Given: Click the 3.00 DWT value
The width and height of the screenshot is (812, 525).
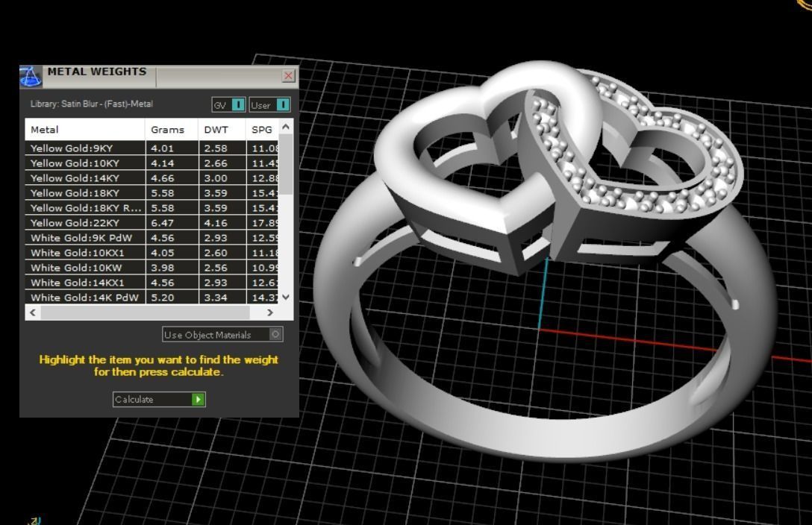Looking at the screenshot, I should tap(216, 178).
